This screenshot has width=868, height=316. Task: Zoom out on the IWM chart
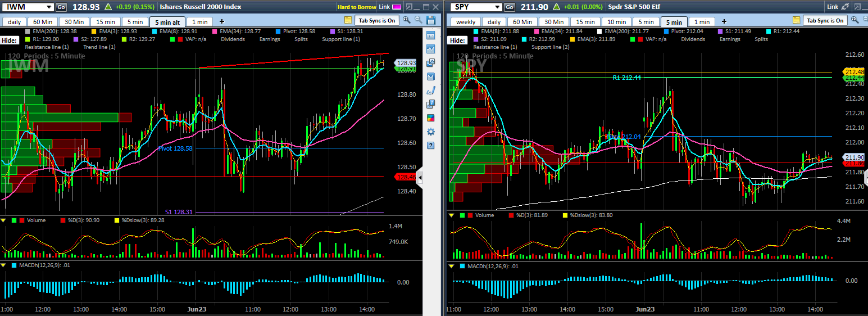click(419, 20)
